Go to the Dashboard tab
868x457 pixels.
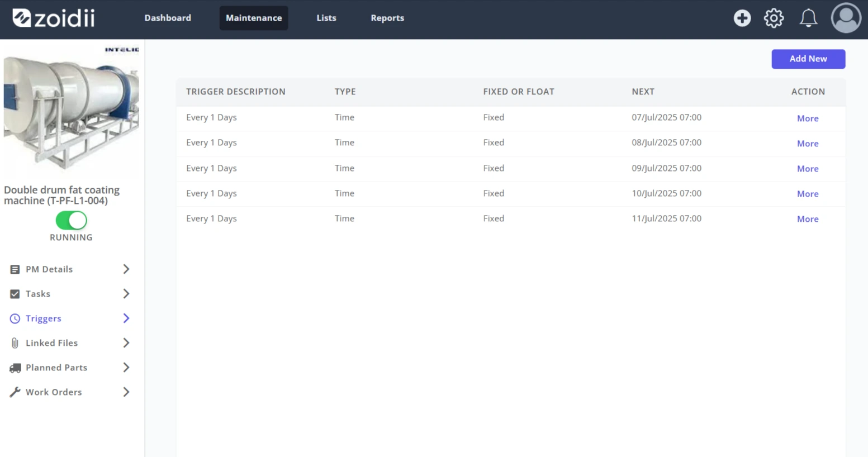click(x=168, y=18)
